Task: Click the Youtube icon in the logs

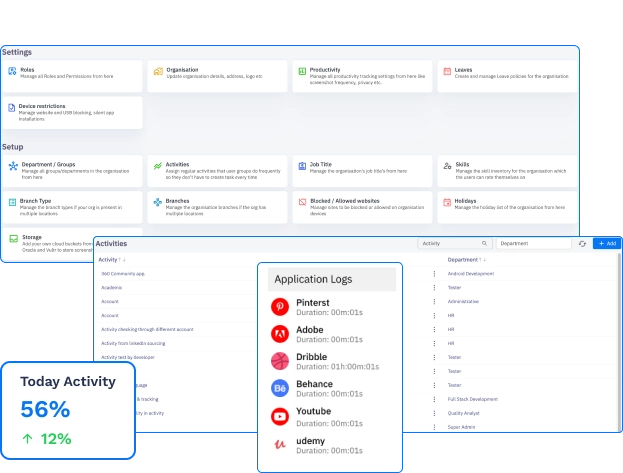Action: click(x=280, y=415)
